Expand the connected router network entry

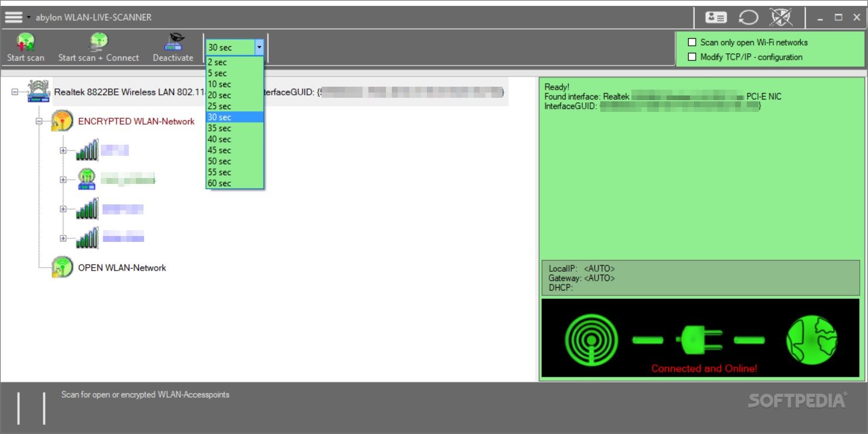[x=63, y=180]
